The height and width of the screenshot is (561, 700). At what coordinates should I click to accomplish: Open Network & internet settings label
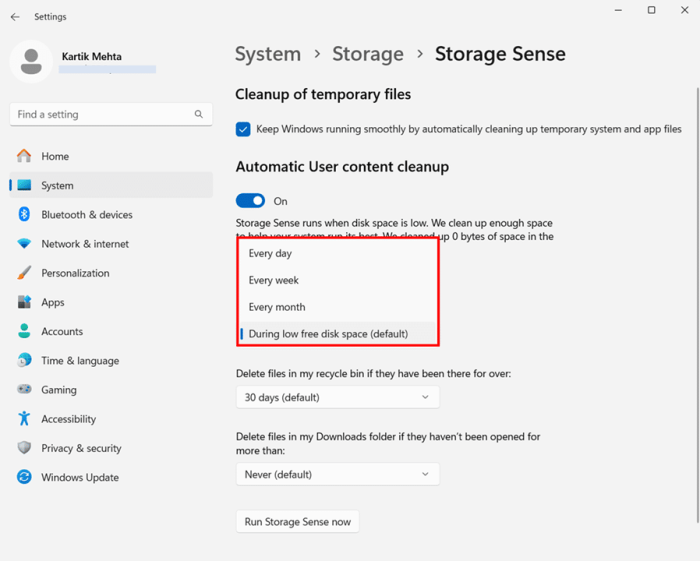point(85,244)
